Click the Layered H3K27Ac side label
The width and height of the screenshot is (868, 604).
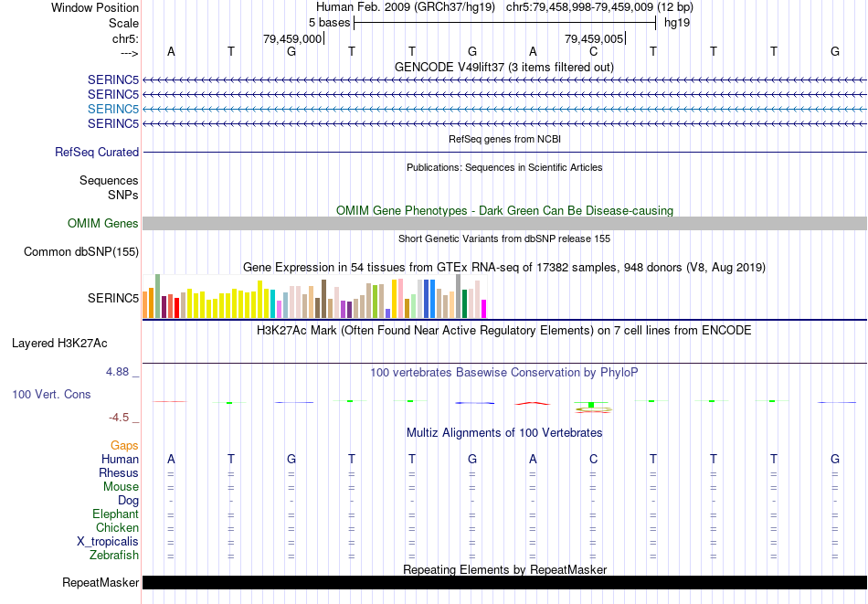pyautogui.click(x=59, y=344)
